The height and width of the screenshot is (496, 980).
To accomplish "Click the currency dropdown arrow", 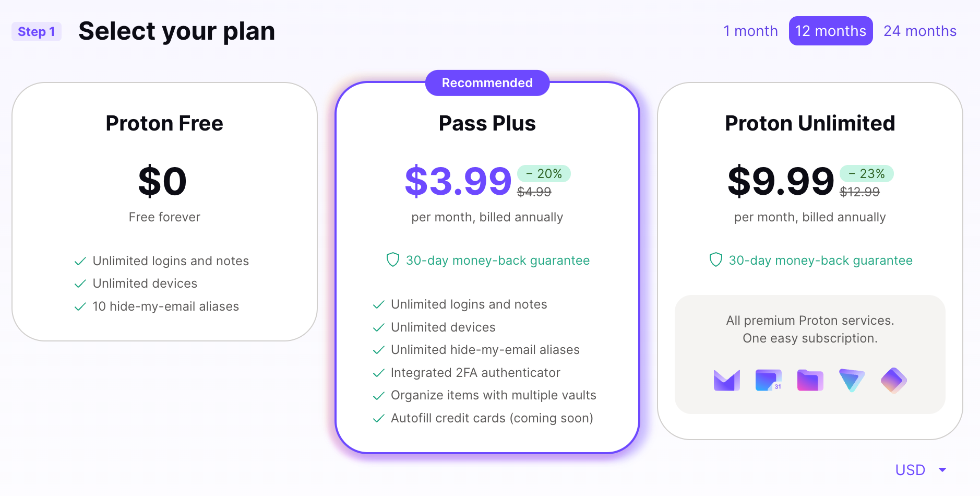I will tap(942, 470).
